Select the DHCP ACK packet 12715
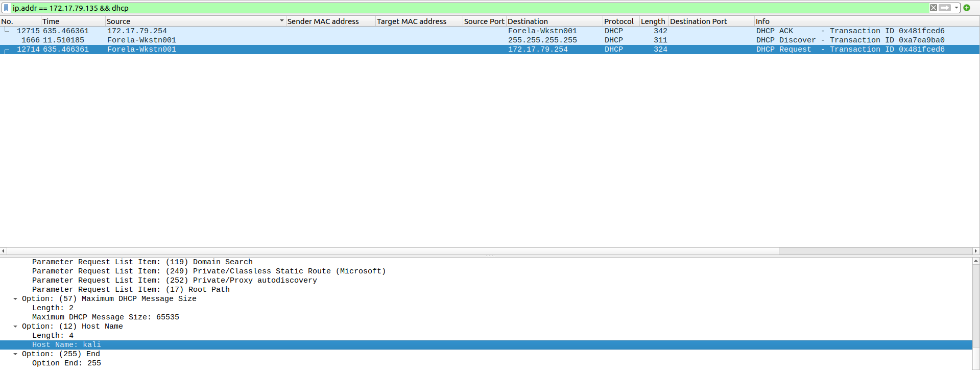Viewport: 980px width, 370px height. click(306, 31)
